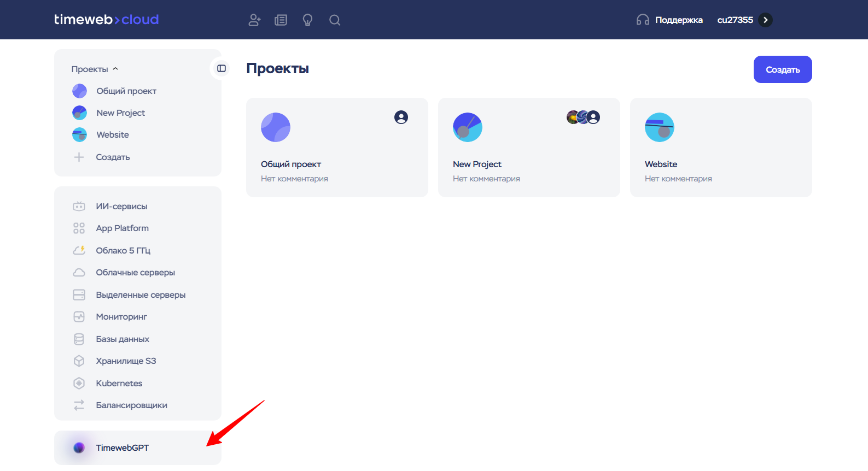Image resolution: width=868 pixels, height=471 pixels.
Task: Click the Kubernetes hexagon icon
Action: [x=79, y=383]
